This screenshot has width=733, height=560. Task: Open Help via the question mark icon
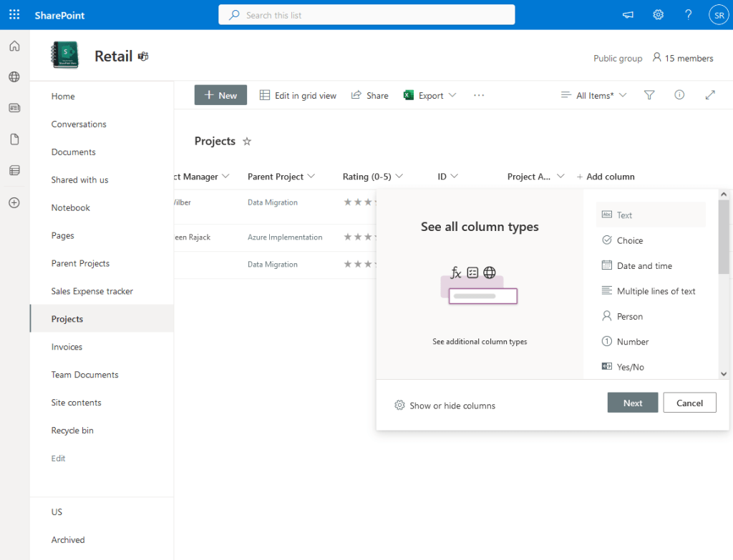coord(688,14)
